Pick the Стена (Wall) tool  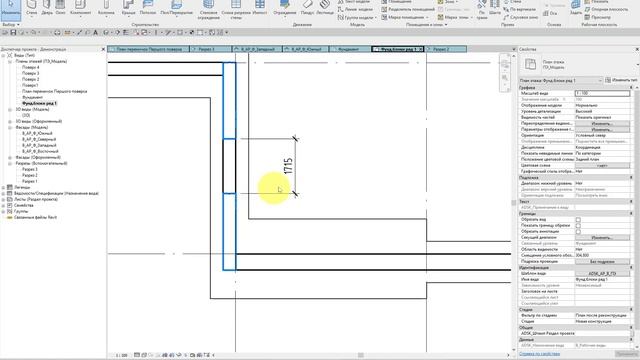(x=31, y=8)
